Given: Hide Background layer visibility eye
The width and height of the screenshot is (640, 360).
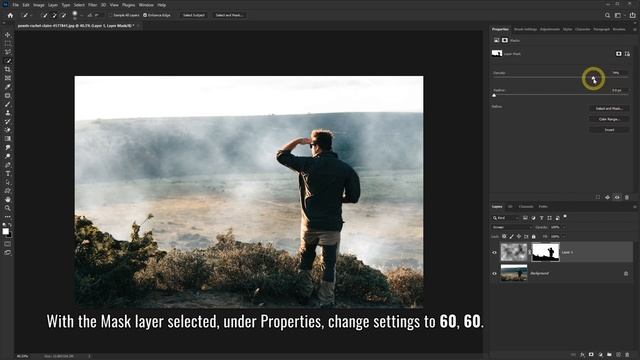Looking at the screenshot, I should point(494,273).
